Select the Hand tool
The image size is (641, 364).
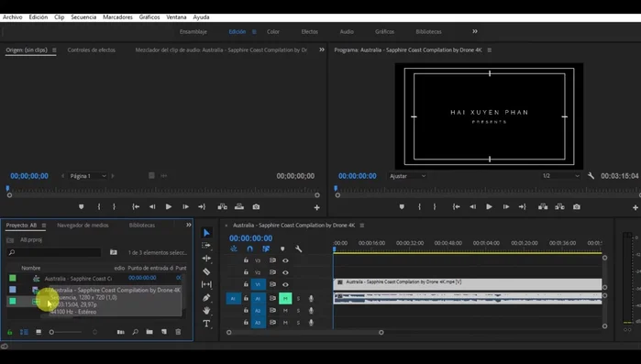(x=206, y=311)
